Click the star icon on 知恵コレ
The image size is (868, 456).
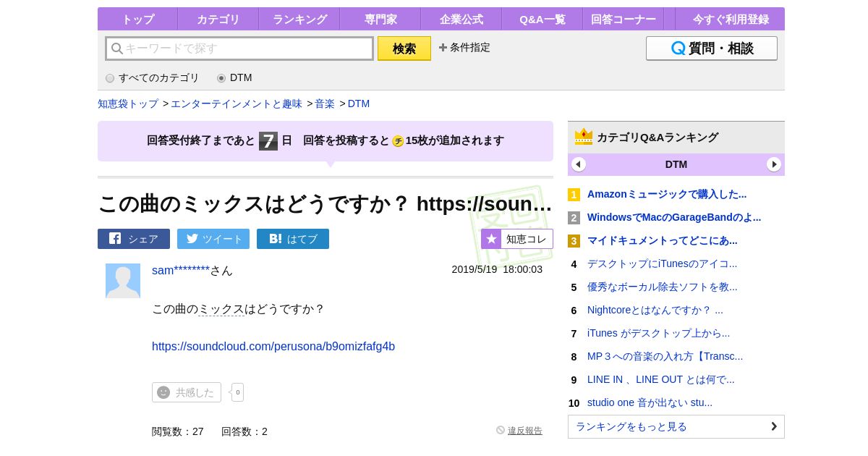pos(492,239)
